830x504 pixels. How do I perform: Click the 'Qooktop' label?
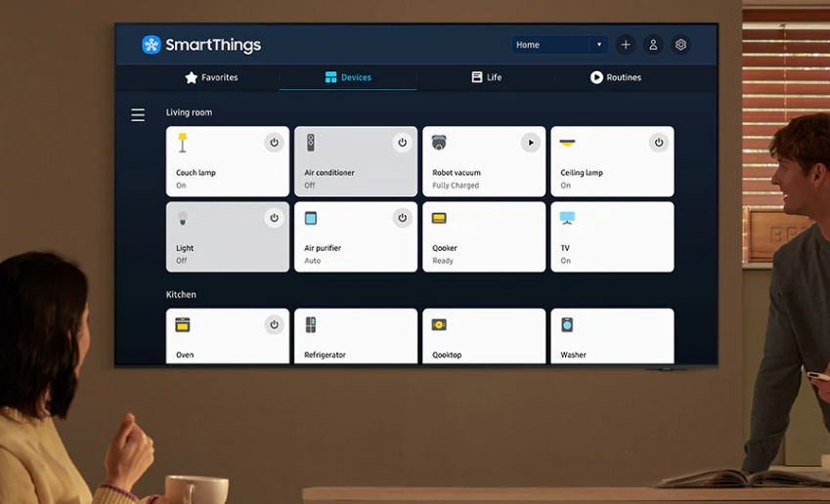pyautogui.click(x=447, y=355)
